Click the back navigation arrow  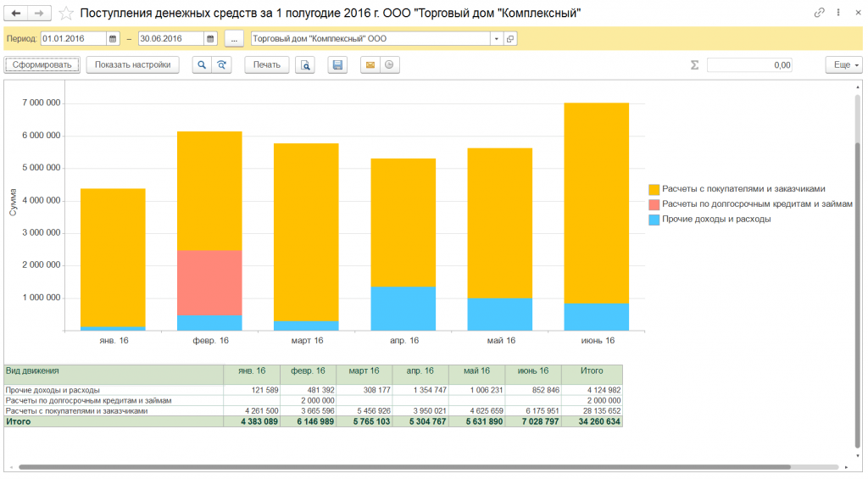click(17, 14)
